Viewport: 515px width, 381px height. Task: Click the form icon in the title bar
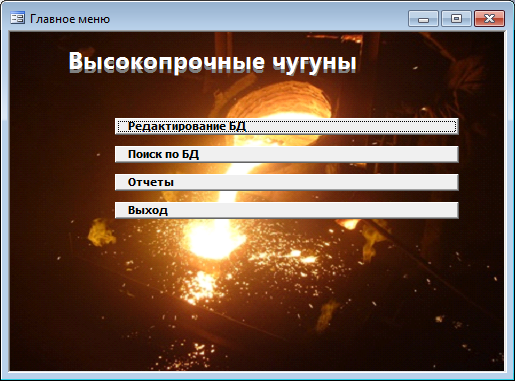coord(17,18)
